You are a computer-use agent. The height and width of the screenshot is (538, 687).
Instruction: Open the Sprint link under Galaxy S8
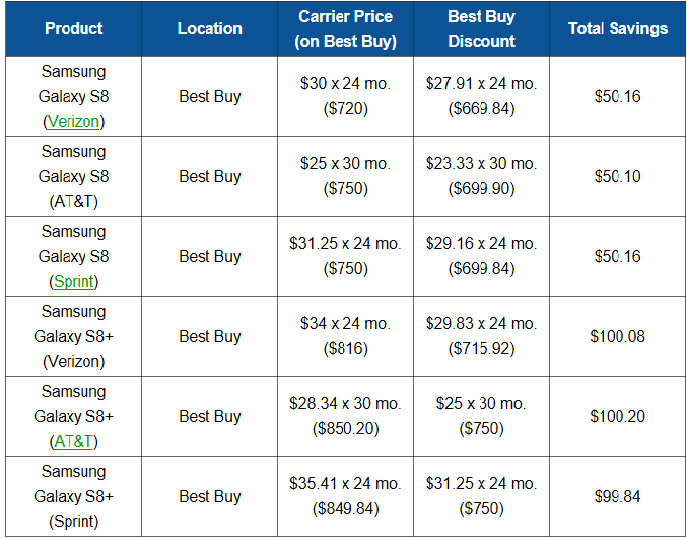(x=74, y=281)
